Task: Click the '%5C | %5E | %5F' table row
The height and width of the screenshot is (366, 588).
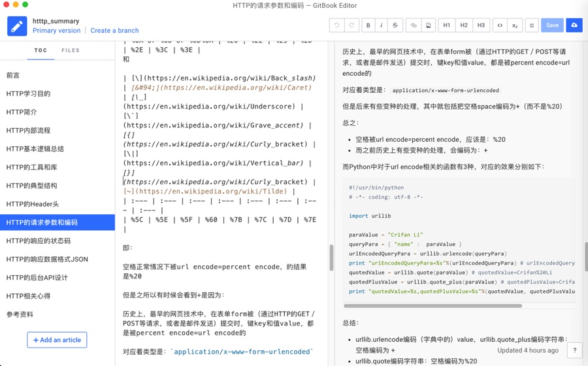Action: [x=220, y=220]
